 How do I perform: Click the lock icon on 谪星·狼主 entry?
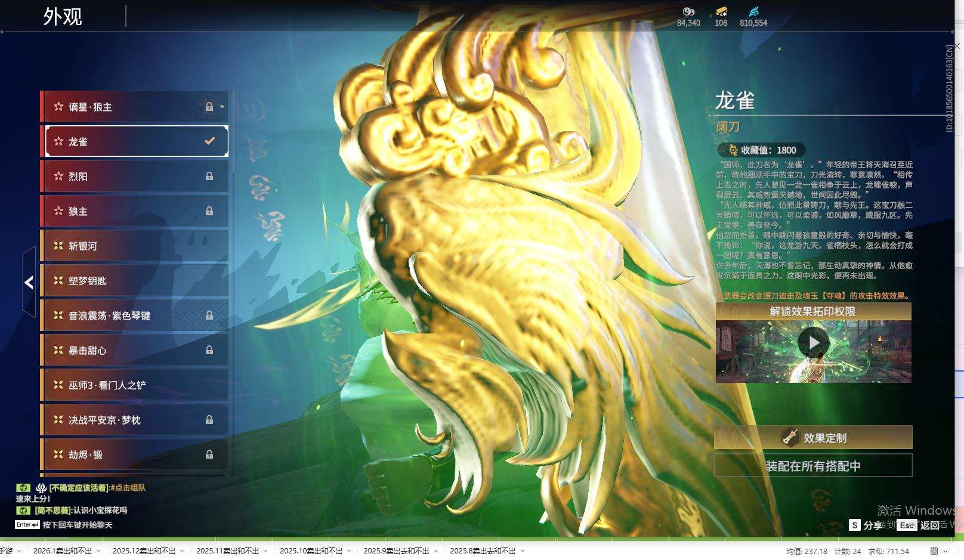[x=209, y=107]
